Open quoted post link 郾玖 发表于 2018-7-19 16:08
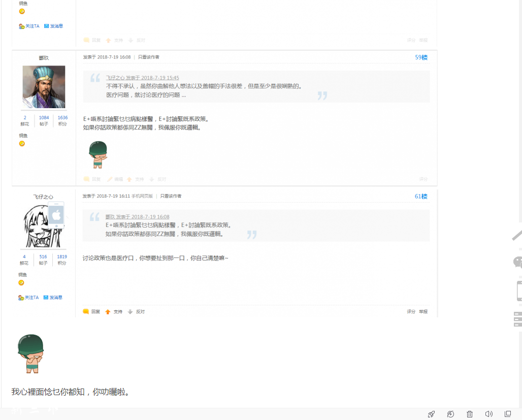Image resolution: width=522 pixels, height=420 pixels. 137,216
